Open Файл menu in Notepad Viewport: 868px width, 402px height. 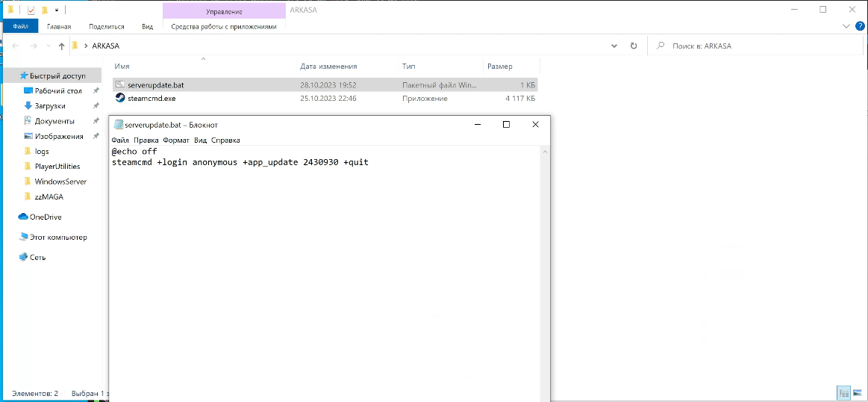(120, 140)
